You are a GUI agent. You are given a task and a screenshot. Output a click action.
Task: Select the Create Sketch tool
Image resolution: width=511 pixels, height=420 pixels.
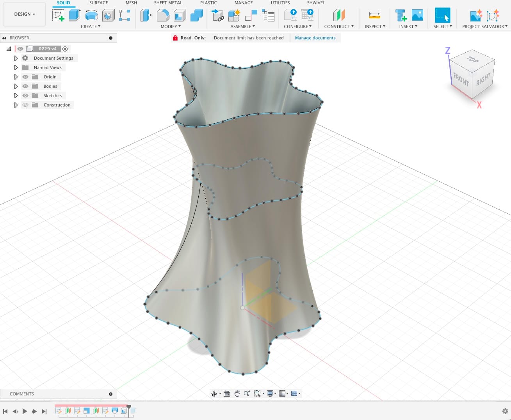pos(58,16)
